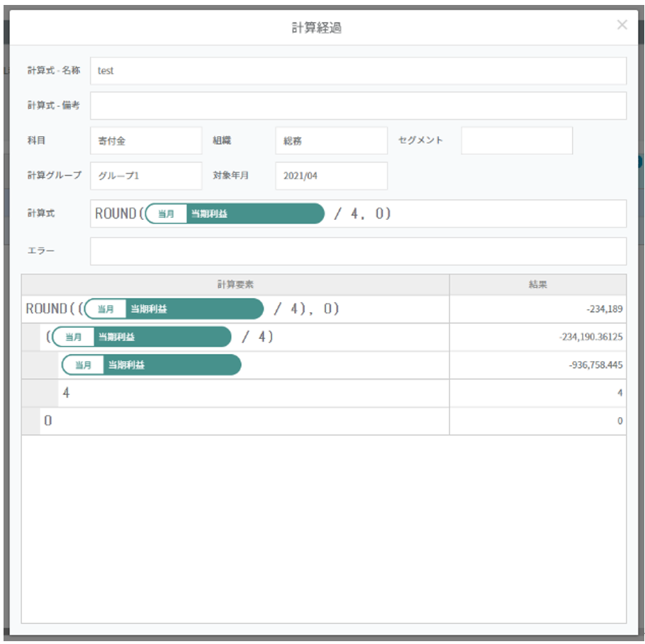The width and height of the screenshot is (645, 644).
Task: Select the 計算グループ field showing グループ1
Action: point(146,176)
